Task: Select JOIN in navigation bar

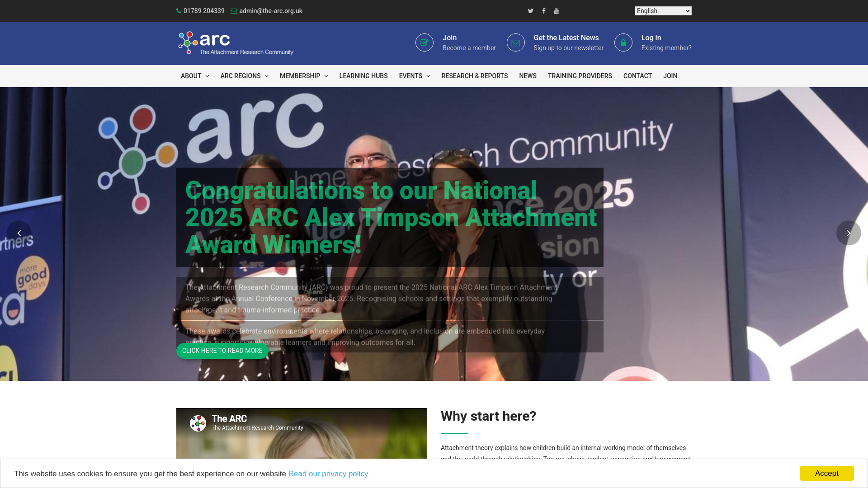Action: [x=670, y=76]
